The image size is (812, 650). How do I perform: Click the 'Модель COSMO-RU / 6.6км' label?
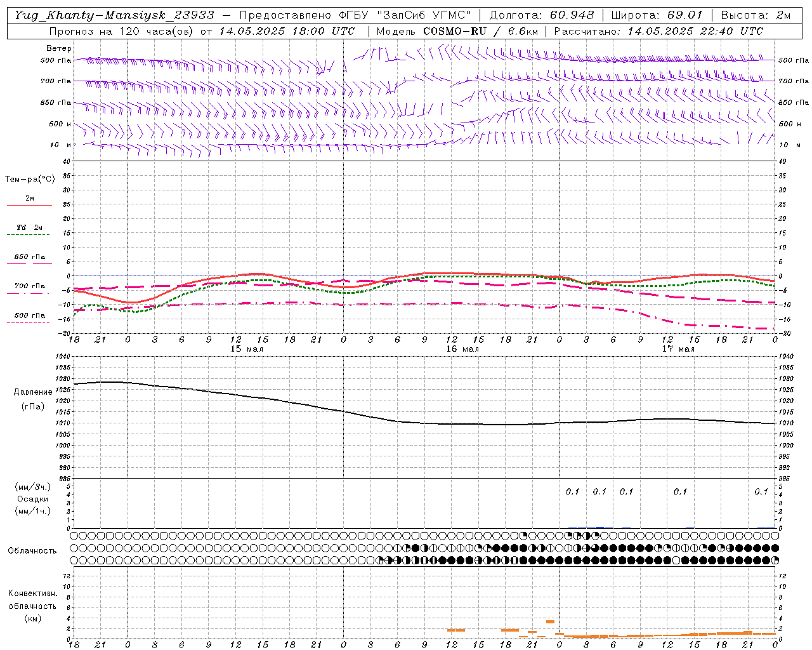tap(457, 31)
